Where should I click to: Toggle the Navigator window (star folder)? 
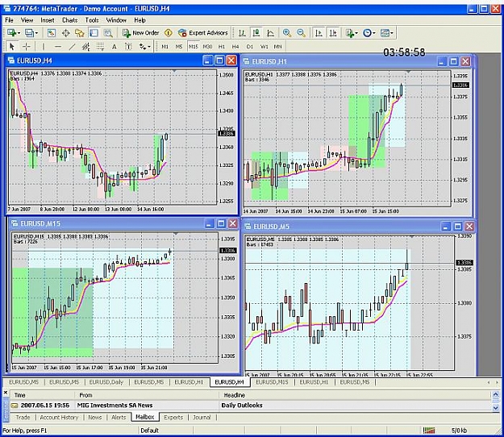[x=79, y=33]
